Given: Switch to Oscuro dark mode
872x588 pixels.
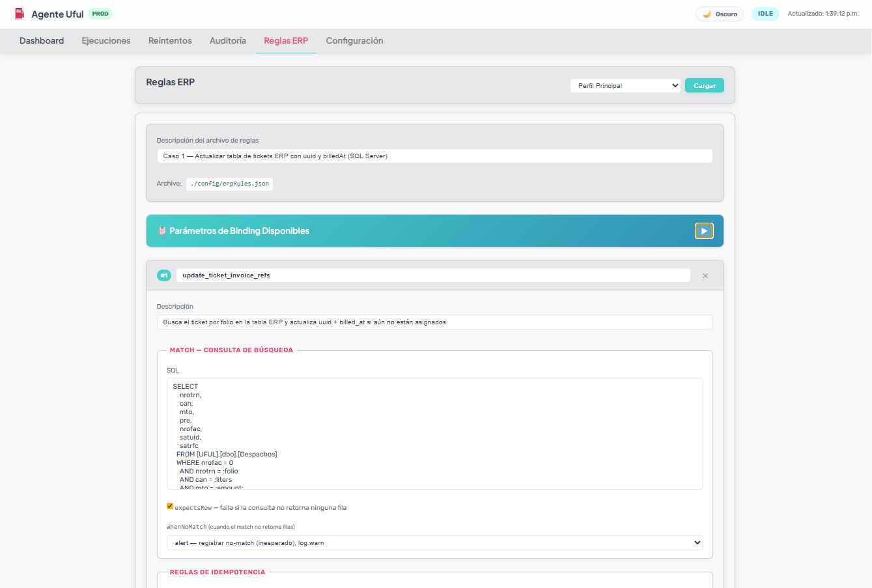Looking at the screenshot, I should (720, 14).
